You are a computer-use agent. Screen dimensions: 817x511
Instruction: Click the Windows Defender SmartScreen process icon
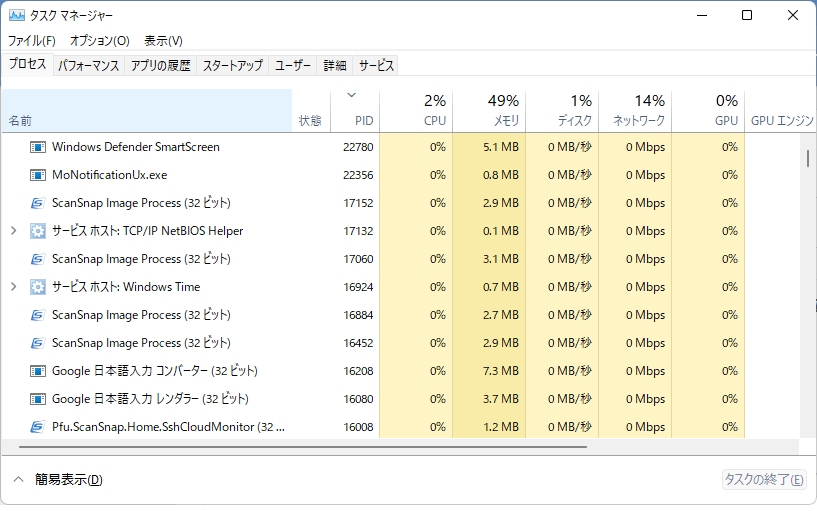click(x=38, y=147)
